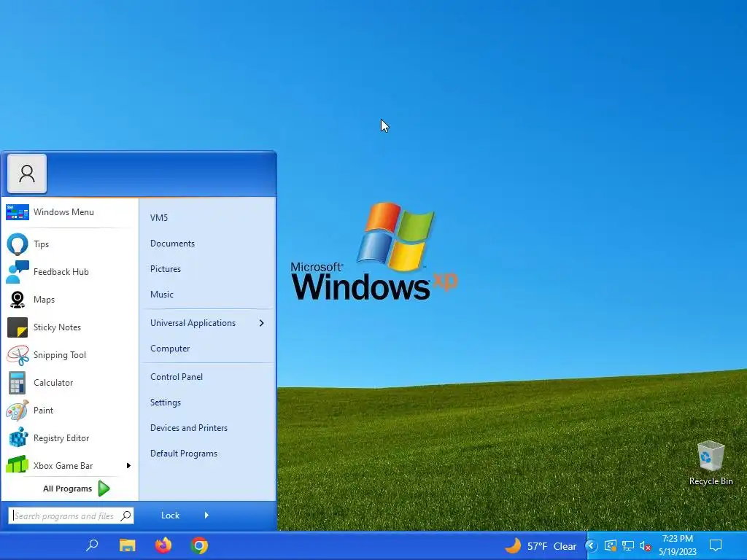Click the Search programs and files field
747x560 pixels.
tap(71, 516)
